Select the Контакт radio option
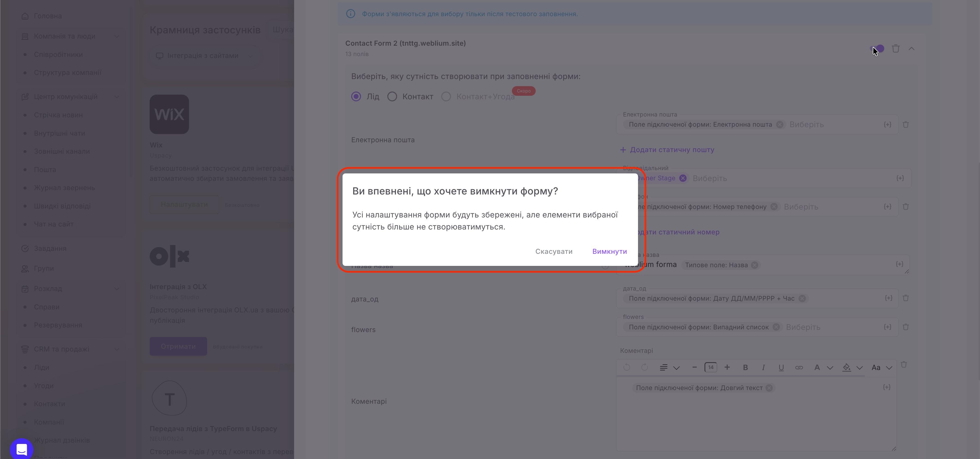The width and height of the screenshot is (980, 459). [x=392, y=97]
